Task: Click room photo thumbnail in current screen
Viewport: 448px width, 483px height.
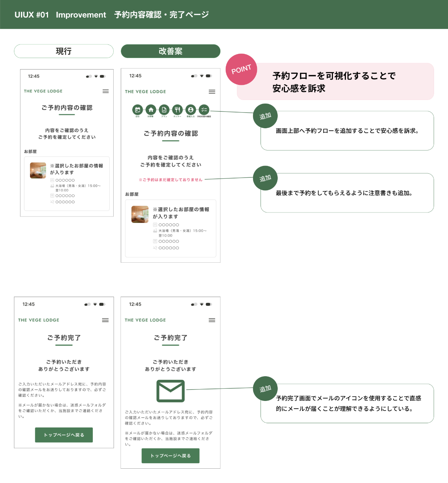Action: (x=38, y=171)
